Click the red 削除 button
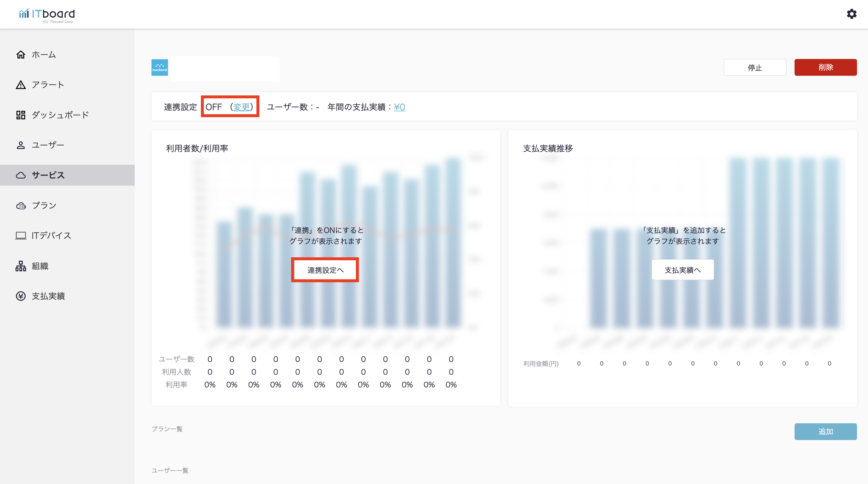Image resolution: width=868 pixels, height=484 pixels. click(825, 67)
